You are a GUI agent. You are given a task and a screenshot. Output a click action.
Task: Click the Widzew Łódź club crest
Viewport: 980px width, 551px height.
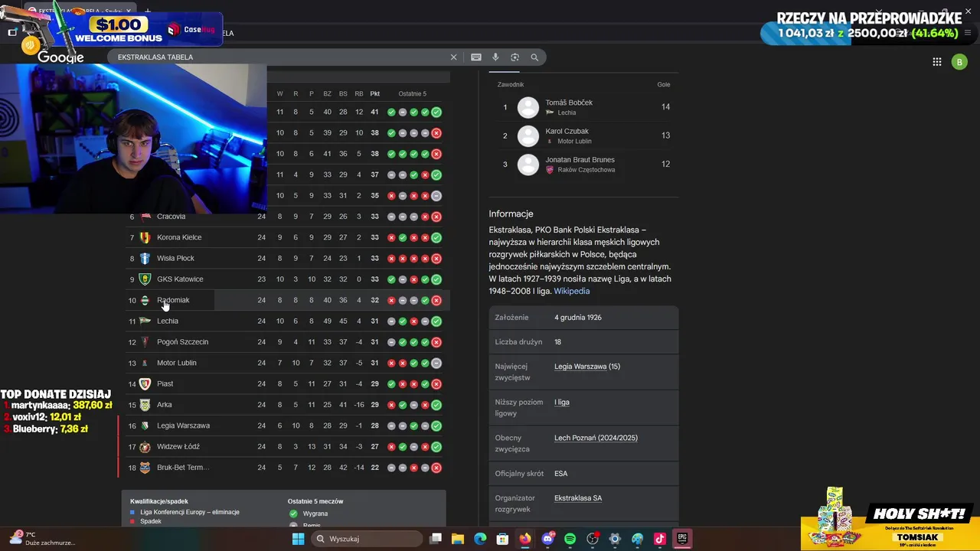145,447
